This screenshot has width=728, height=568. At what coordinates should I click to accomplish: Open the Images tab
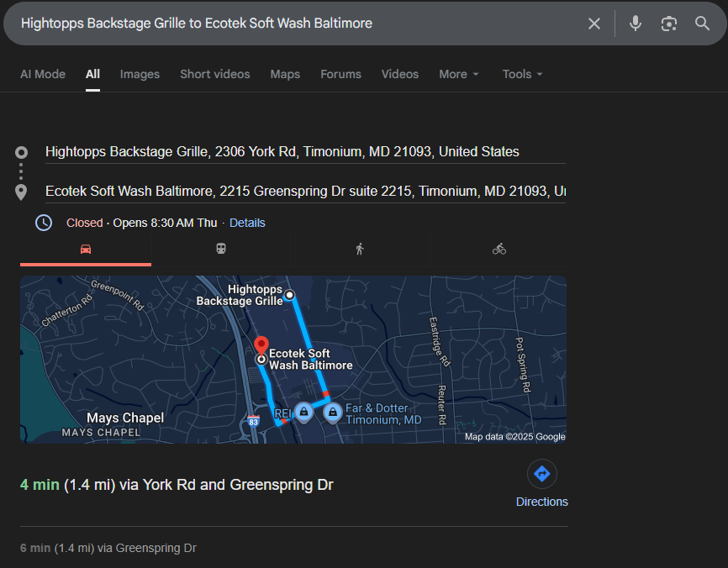tap(140, 74)
